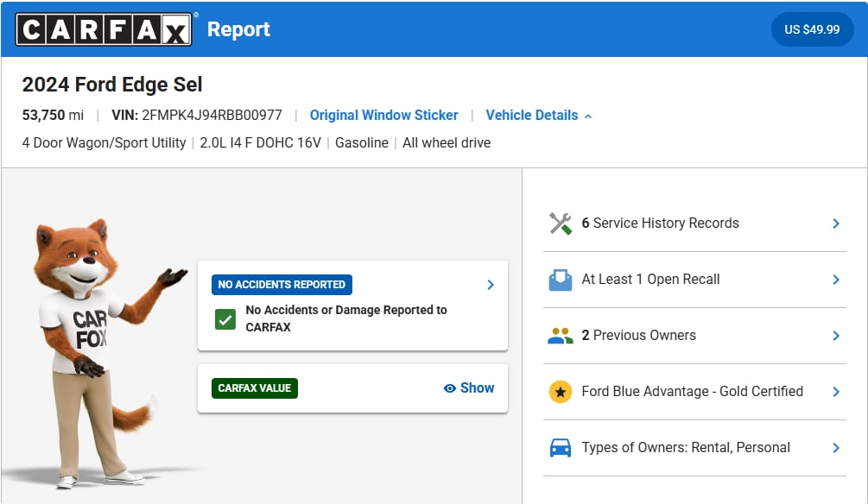Image resolution: width=868 pixels, height=504 pixels.
Task: Click the wrench and screwdriver service icon
Action: click(561, 224)
